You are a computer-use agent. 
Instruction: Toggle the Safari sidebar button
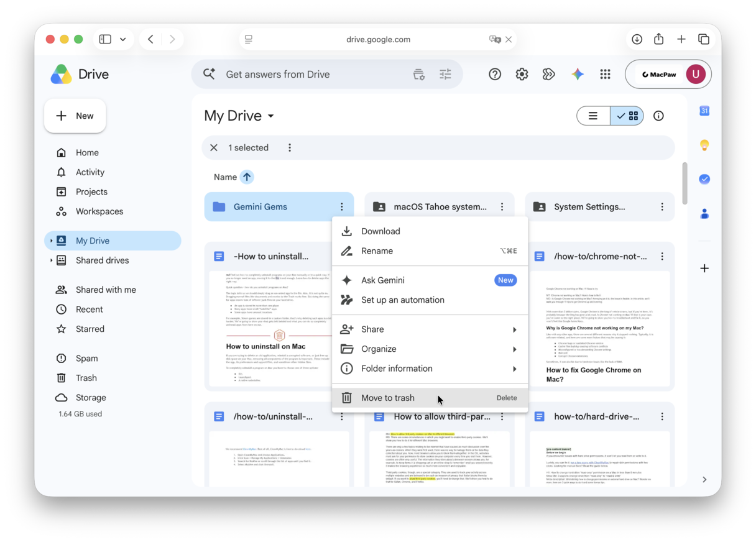pos(105,39)
